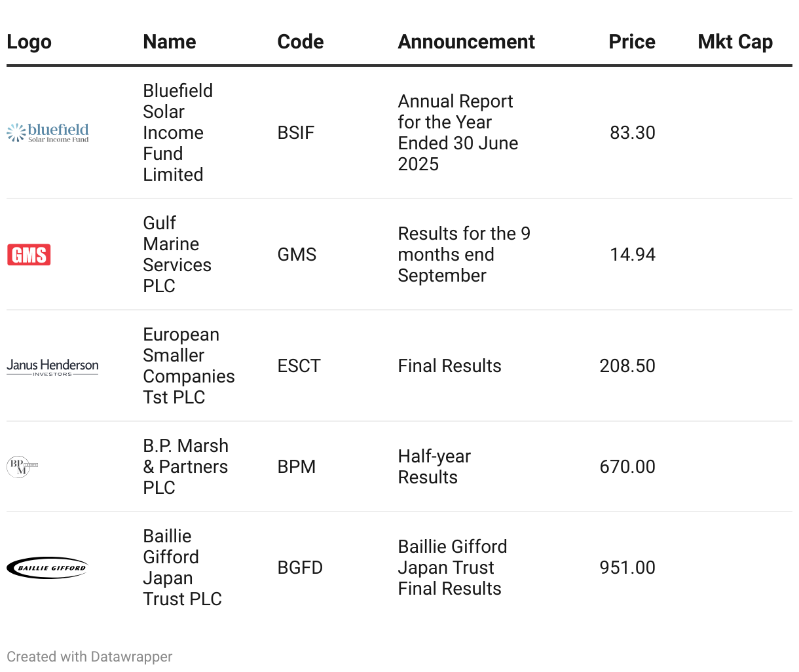This screenshot has width=799, height=672.
Task: Click the red GMS logo
Action: [x=29, y=254]
